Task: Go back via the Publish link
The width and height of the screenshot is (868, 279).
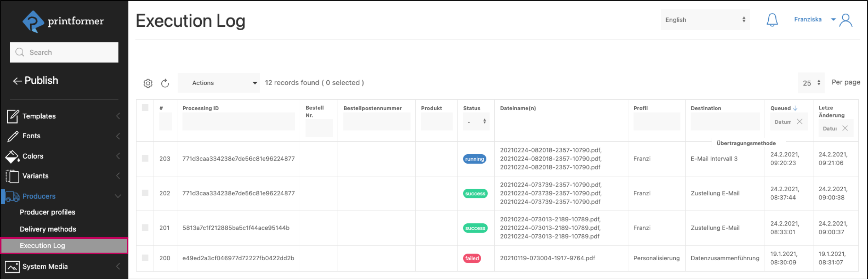Action: [x=36, y=81]
